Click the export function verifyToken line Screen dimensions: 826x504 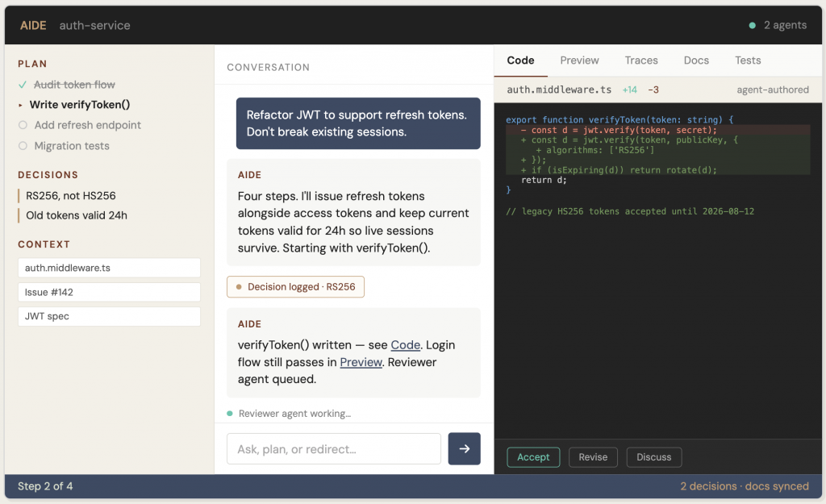(x=619, y=120)
